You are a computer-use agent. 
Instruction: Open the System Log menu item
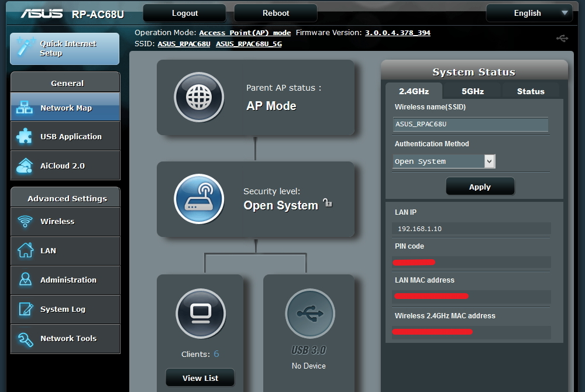pyautogui.click(x=66, y=309)
